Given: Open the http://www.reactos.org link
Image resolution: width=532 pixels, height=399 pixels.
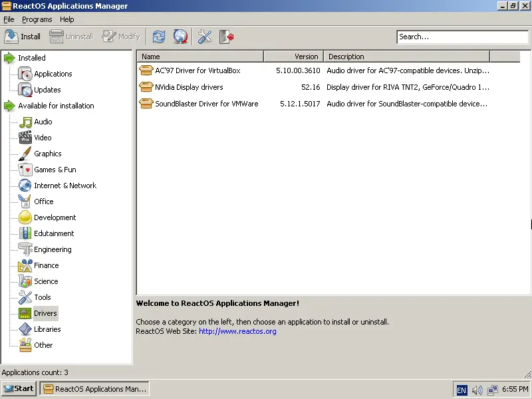Looking at the screenshot, I should point(237,331).
